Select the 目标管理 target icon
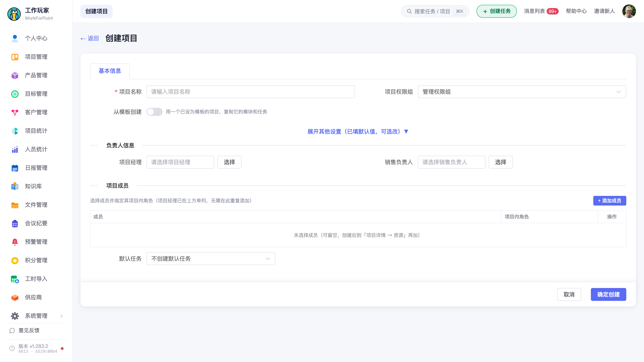The image size is (644, 362). [x=15, y=94]
